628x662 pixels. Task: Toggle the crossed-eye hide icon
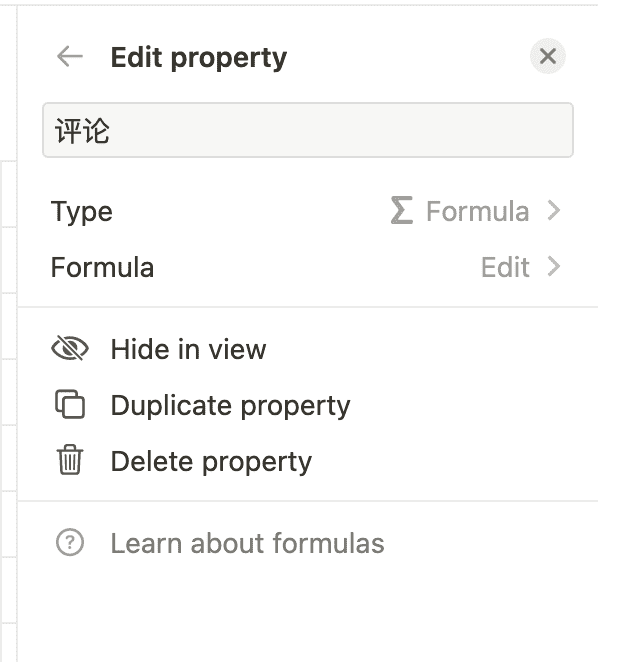click(69, 349)
